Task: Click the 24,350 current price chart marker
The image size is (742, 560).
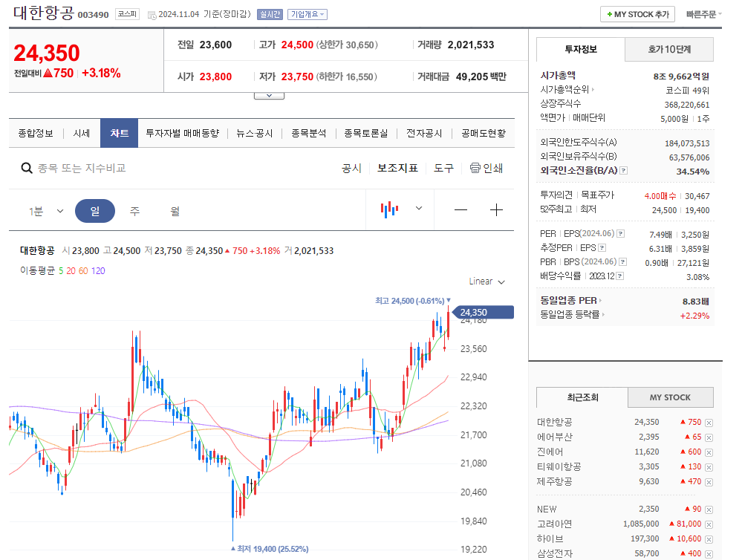Action: pos(483,313)
